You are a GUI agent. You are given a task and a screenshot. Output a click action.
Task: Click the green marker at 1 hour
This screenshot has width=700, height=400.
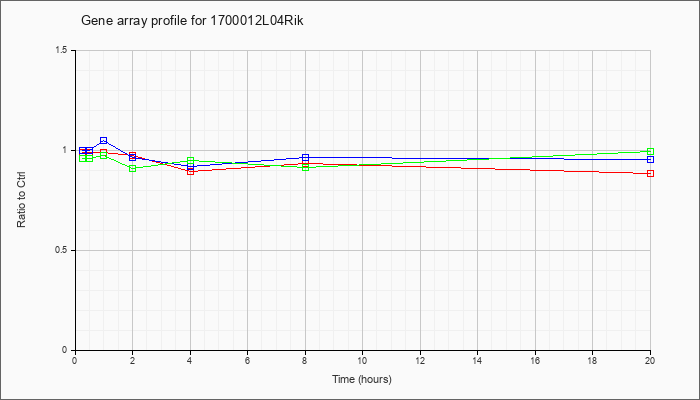coord(104,155)
